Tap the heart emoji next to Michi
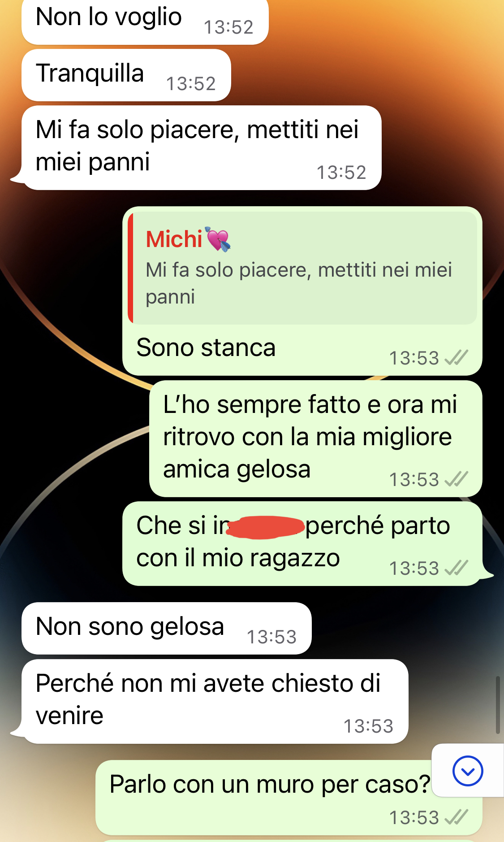Screen dimensions: 504x842 (x=218, y=239)
